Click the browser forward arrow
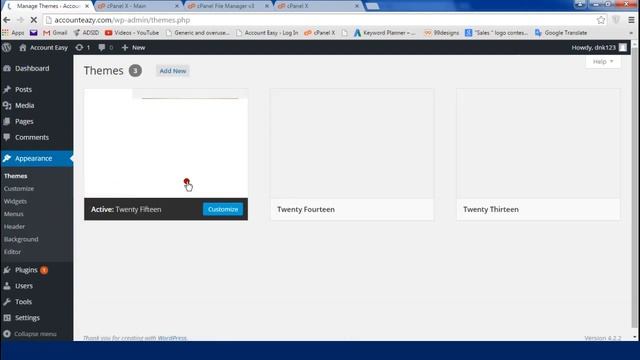 [x=20, y=20]
